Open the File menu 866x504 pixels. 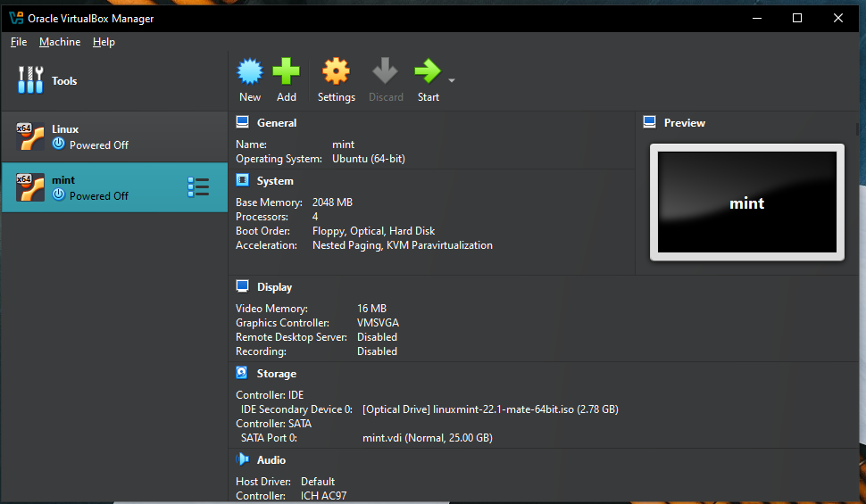tap(19, 42)
